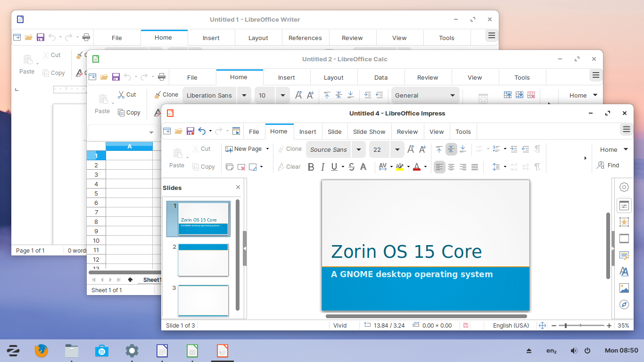Toggle Bold formatting in Impress toolbar
The image size is (644, 362).
tap(311, 166)
